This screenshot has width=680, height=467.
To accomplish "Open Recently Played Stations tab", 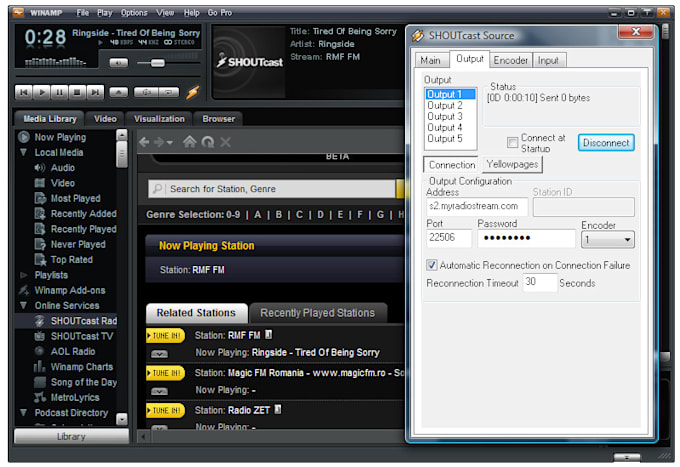I will (x=317, y=313).
